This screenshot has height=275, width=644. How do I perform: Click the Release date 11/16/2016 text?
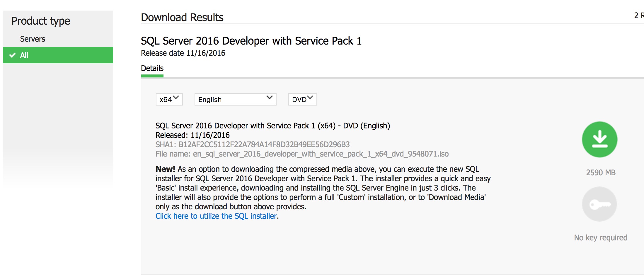click(x=183, y=53)
